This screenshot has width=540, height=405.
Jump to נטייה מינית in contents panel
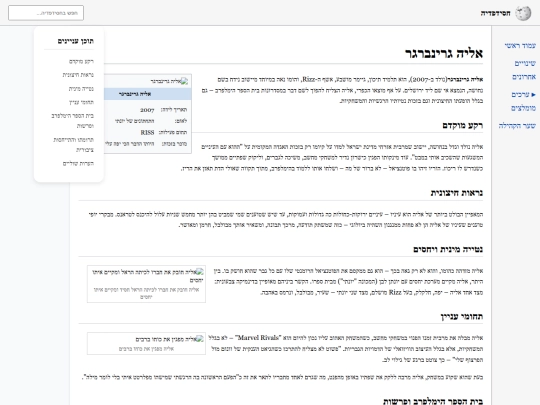[x=81, y=89]
